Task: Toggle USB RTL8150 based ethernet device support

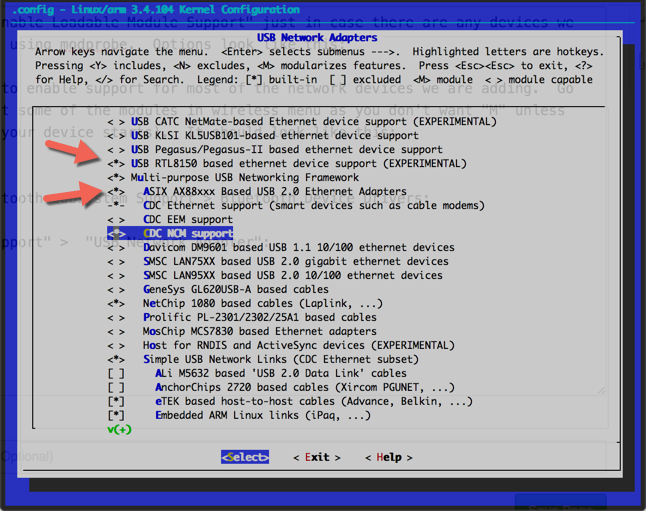Action: tap(287, 164)
